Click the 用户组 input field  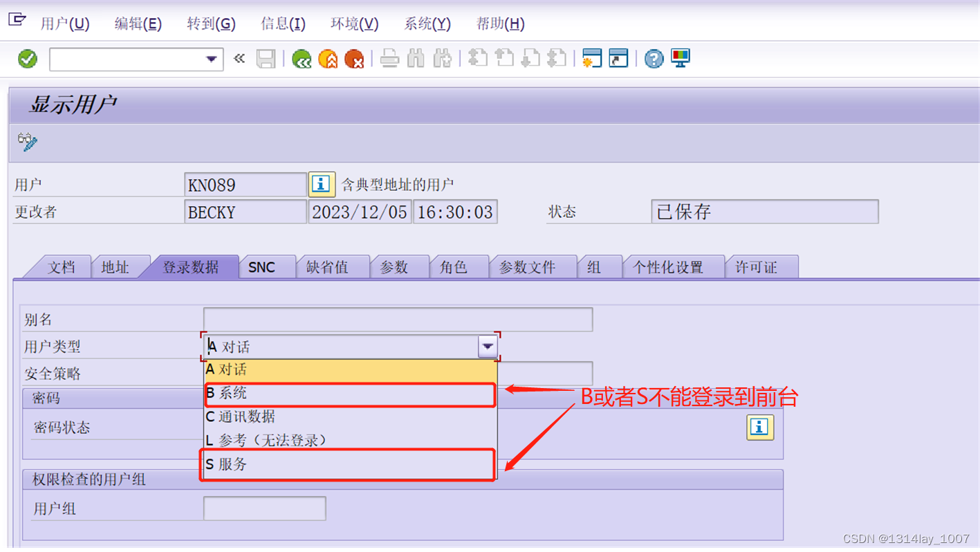(265, 508)
